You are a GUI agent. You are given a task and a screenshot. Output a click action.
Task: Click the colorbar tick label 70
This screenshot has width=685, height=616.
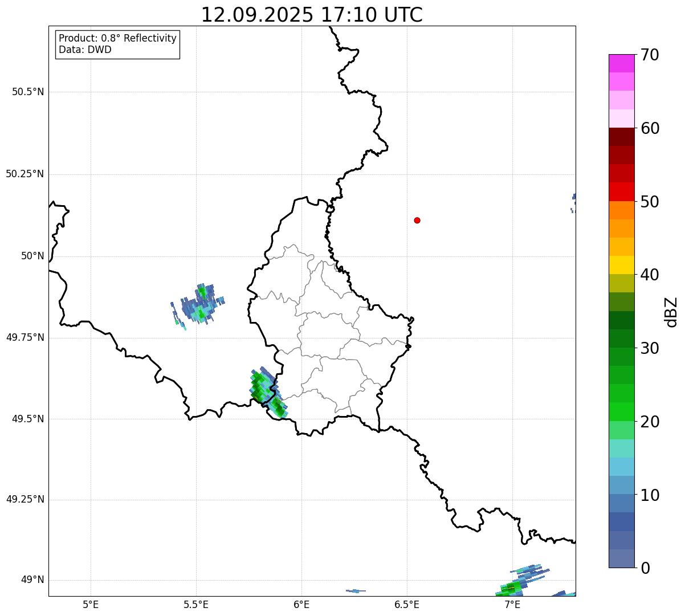pos(650,55)
